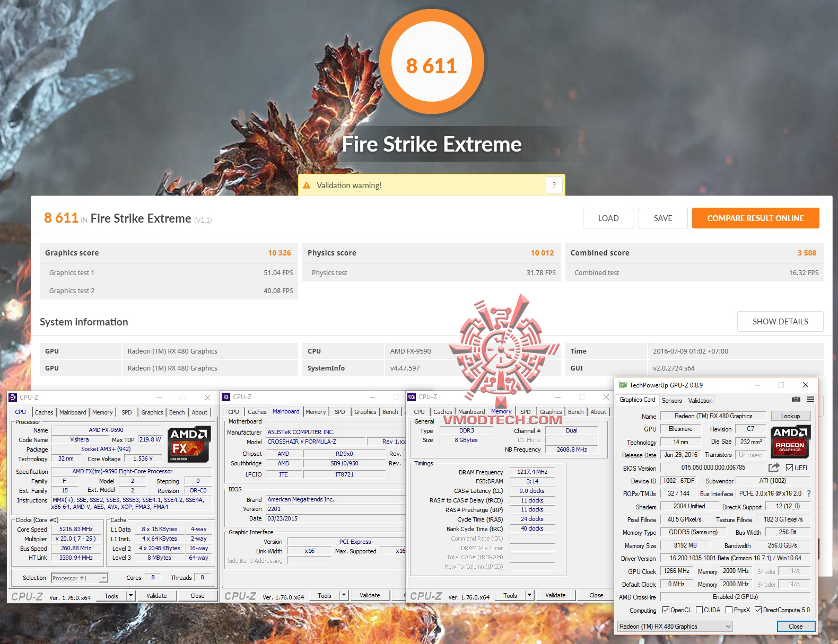Toggle the CUDA checkbox
Screen dimensions: 838x644
pyautogui.click(x=700, y=610)
